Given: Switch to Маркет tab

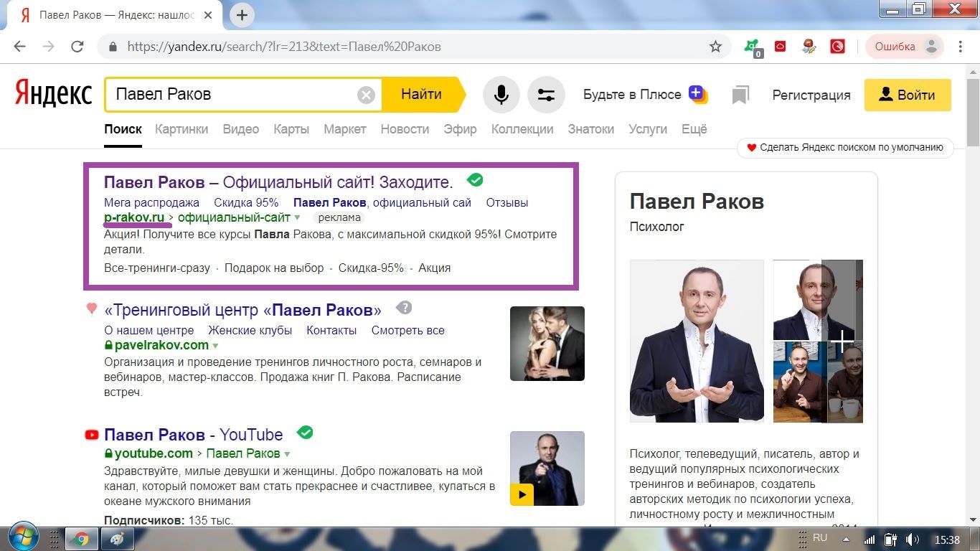Looking at the screenshot, I should (345, 129).
